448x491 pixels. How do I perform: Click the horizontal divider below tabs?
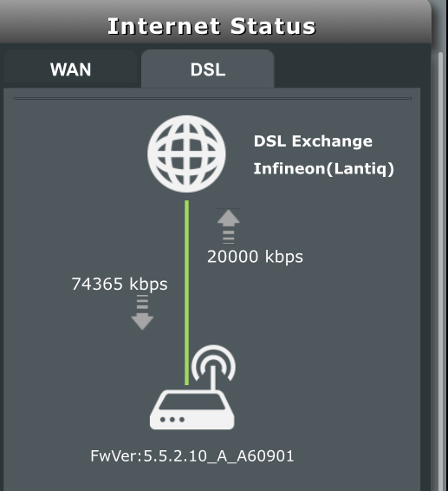click(x=212, y=98)
